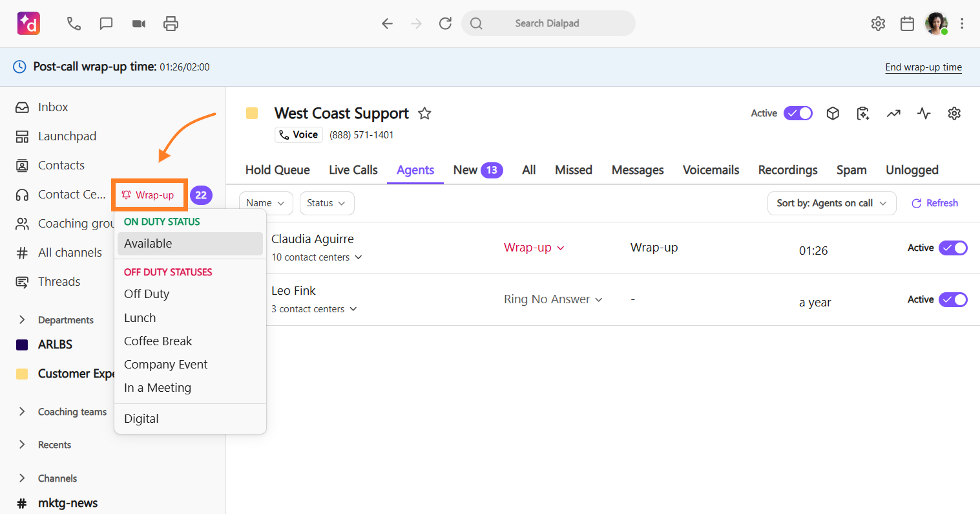Expand the Recents section
980x514 pixels.
(22, 445)
